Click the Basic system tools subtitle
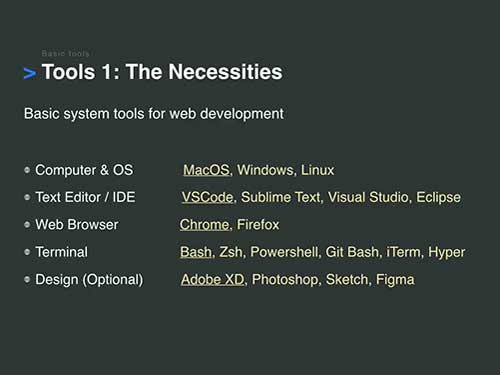This screenshot has width=500, height=375. pyautogui.click(x=154, y=114)
